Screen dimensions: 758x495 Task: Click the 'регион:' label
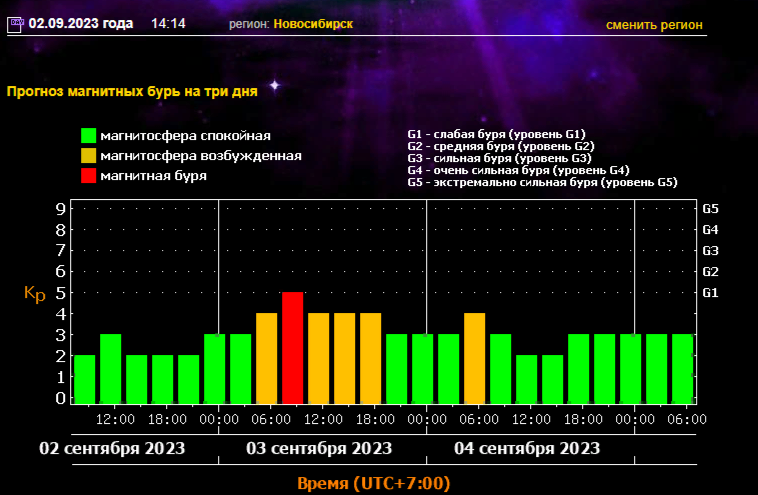coord(249,24)
